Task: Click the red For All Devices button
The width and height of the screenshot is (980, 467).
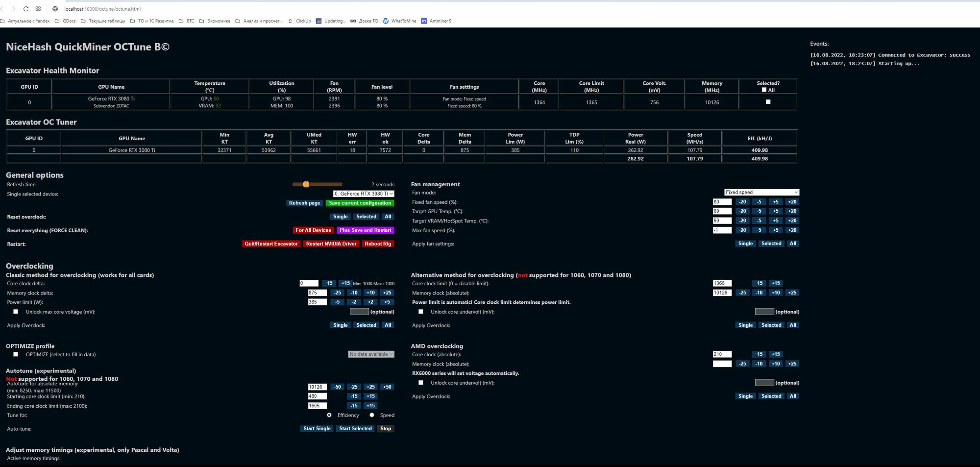Action: [313, 230]
